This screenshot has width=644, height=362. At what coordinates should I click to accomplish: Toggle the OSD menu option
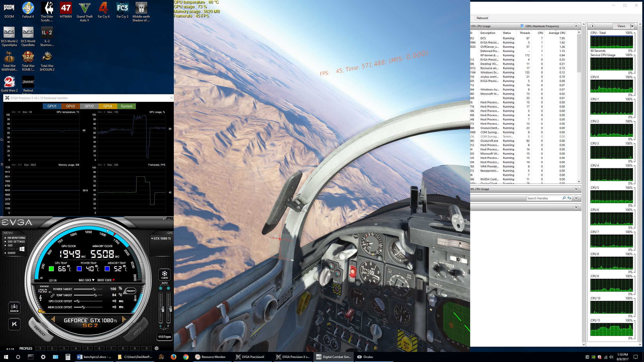(10, 245)
